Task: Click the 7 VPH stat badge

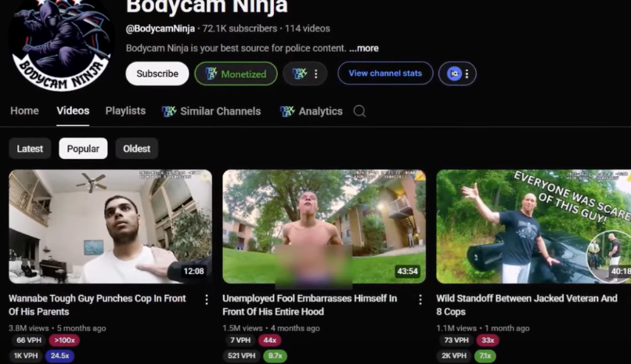Action: point(240,341)
